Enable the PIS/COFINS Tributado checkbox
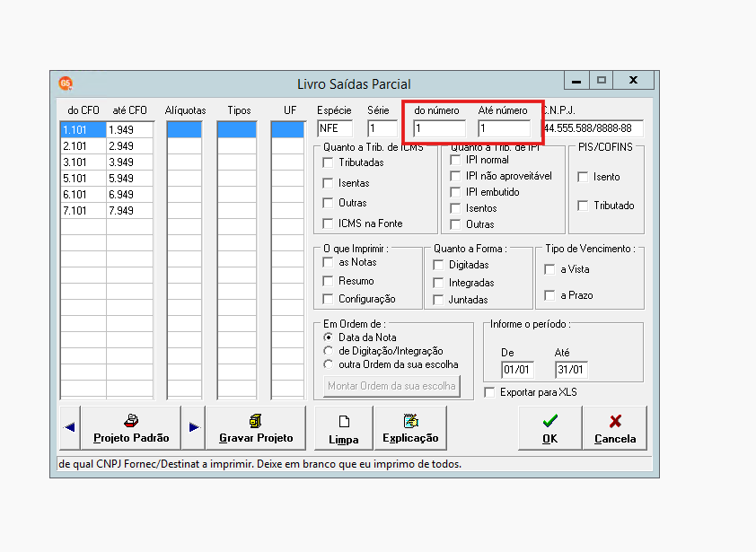Screen dimensions: 756x552 [583, 206]
